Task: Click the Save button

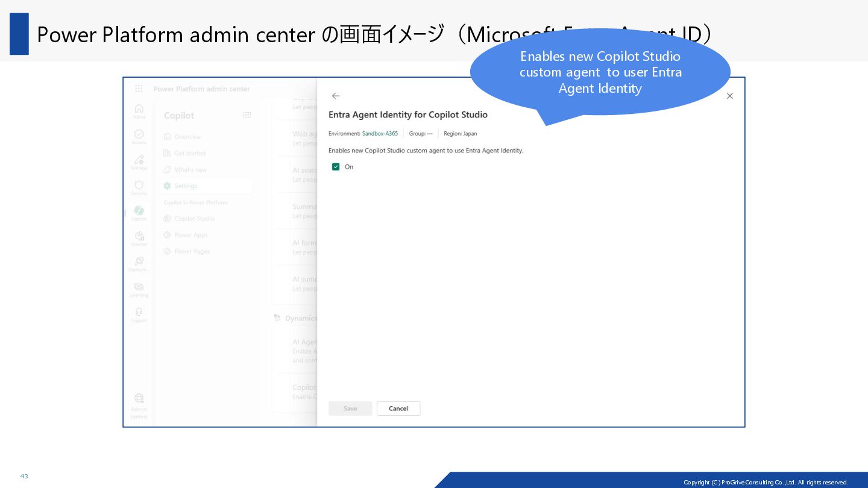Action: coord(350,408)
